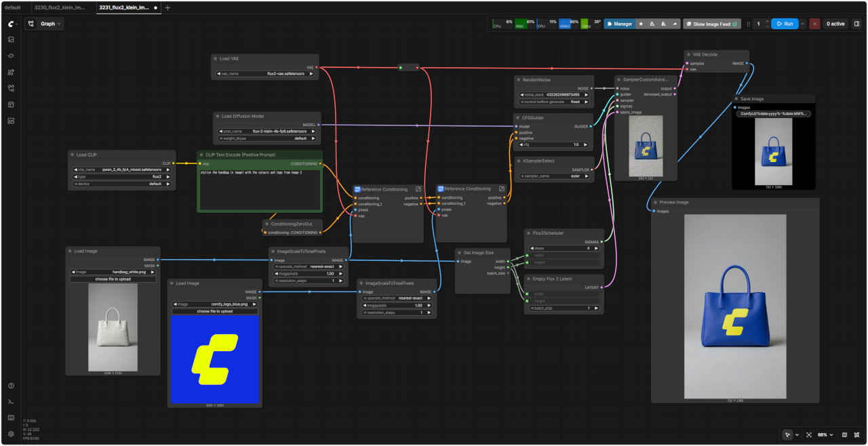Click the fit view icon

pos(809,434)
